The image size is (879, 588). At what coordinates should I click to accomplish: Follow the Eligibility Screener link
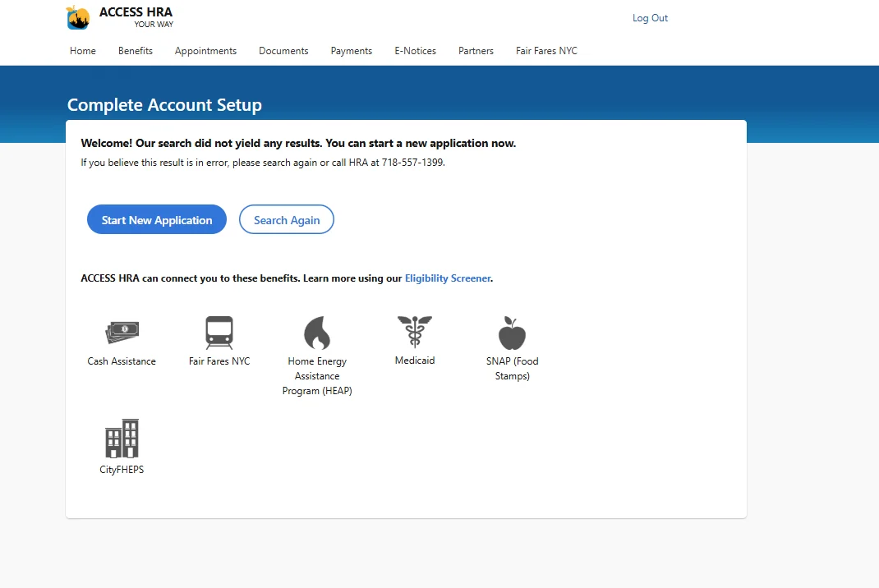tap(448, 278)
